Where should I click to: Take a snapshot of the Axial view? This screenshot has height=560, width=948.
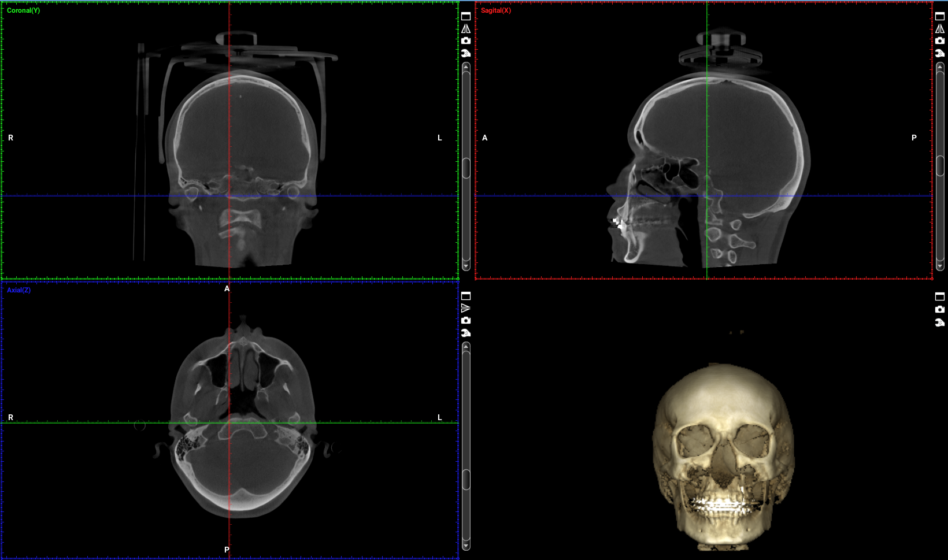click(466, 320)
